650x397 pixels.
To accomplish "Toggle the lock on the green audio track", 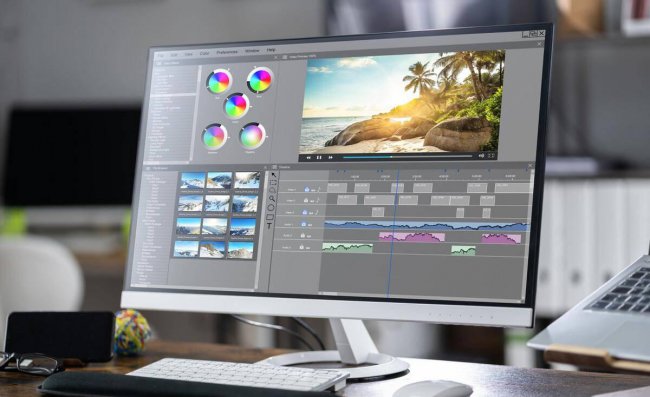I will pyautogui.click(x=301, y=247).
